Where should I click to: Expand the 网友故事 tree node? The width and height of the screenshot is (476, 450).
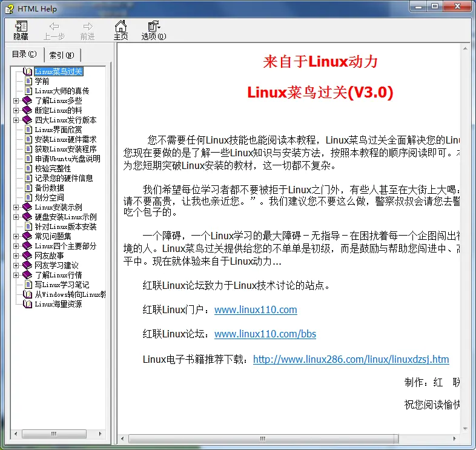tap(16, 256)
